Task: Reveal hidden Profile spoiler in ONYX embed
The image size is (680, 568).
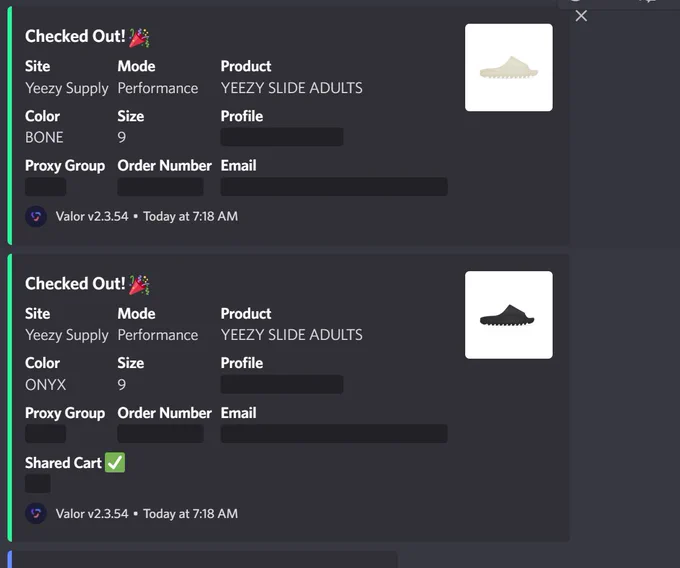Action: pos(282,384)
